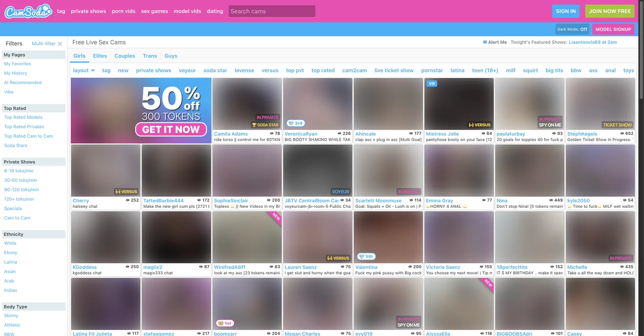Open model vids in top navigation
The width and height of the screenshot is (644, 336).
point(187,11)
